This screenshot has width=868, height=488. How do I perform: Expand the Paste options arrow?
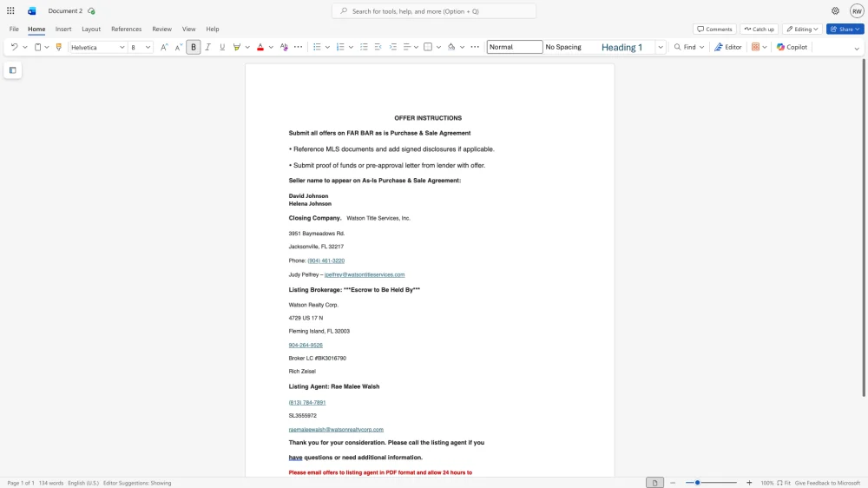pos(47,47)
